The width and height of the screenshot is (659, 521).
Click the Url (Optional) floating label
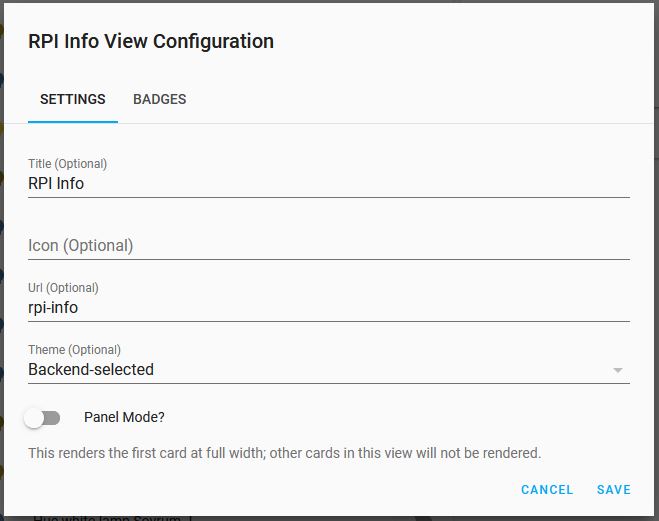click(x=63, y=288)
